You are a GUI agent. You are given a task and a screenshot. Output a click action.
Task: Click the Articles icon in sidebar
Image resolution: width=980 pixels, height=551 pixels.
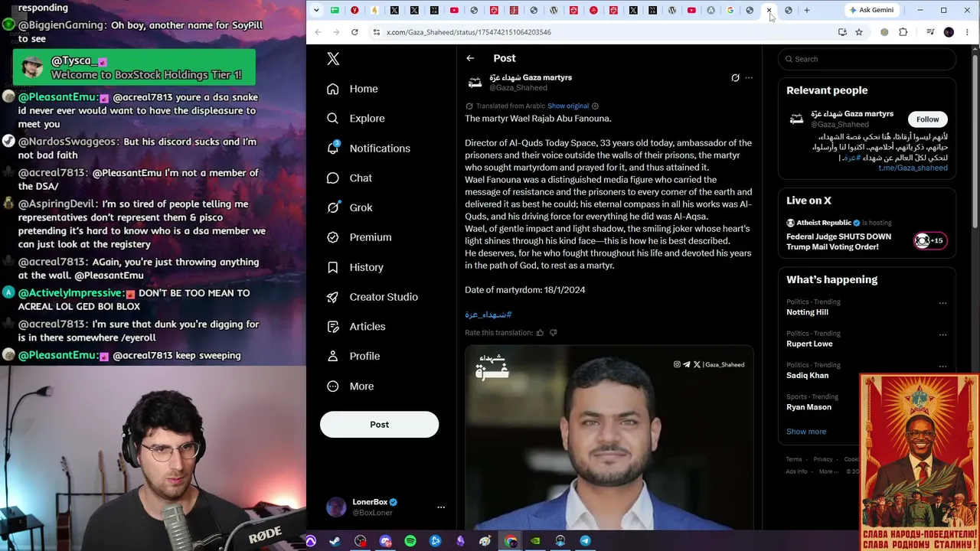coord(332,327)
